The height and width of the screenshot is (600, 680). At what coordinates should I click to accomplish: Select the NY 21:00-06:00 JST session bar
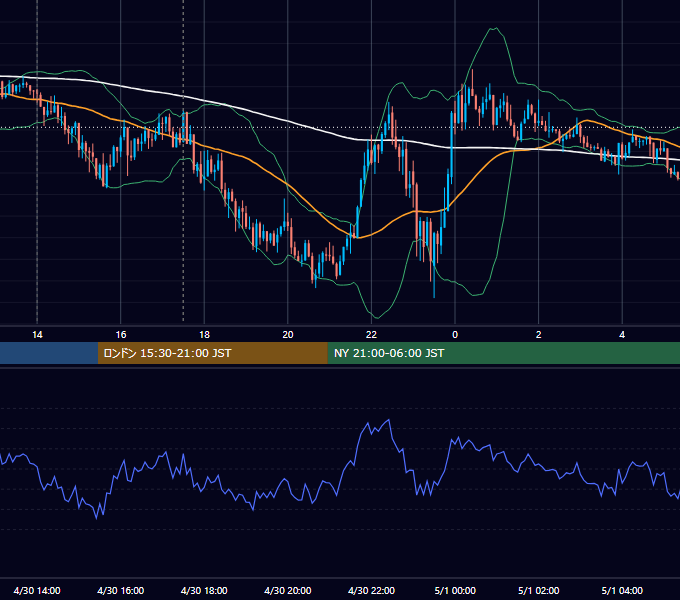click(x=503, y=353)
